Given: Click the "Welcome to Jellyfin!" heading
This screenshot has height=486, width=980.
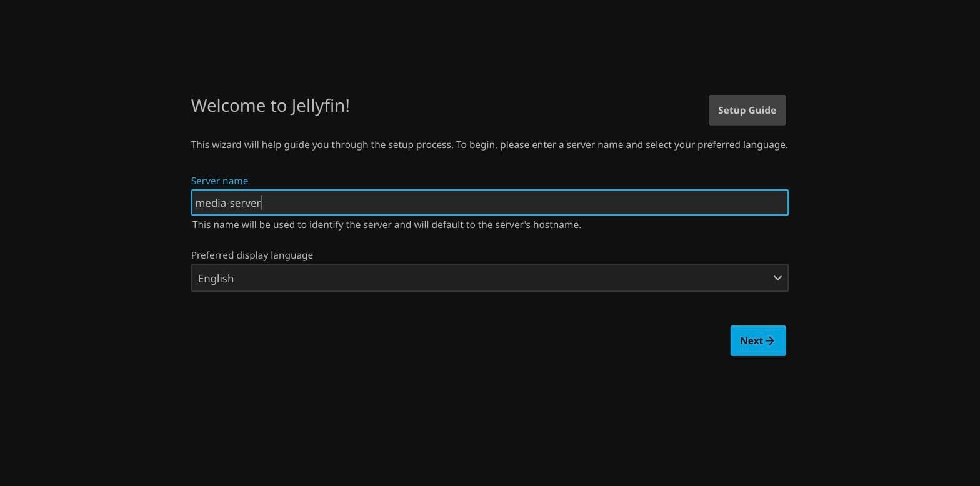Looking at the screenshot, I should (271, 106).
